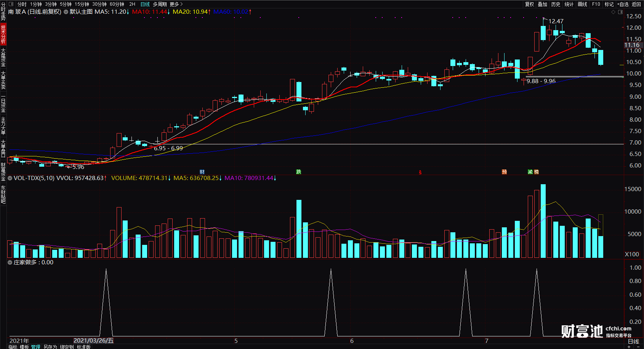Open 主力大单 sidebar tab
The height and width of the screenshot is (349, 644).
[x=3, y=126]
